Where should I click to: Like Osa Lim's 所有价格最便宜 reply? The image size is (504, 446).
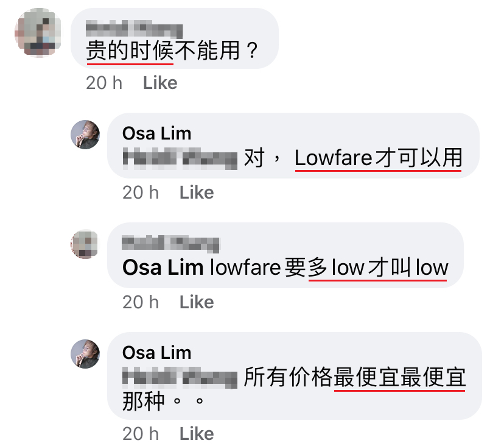[x=197, y=434]
